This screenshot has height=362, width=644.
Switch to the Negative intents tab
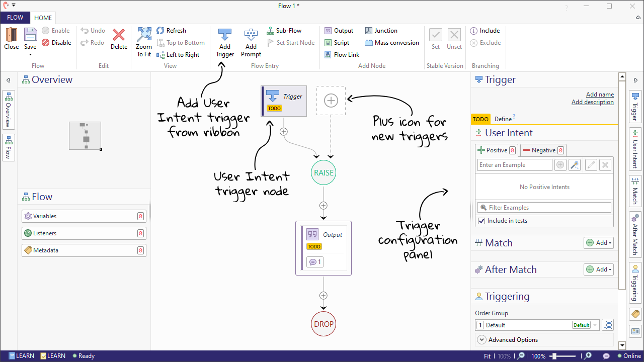pos(543,150)
